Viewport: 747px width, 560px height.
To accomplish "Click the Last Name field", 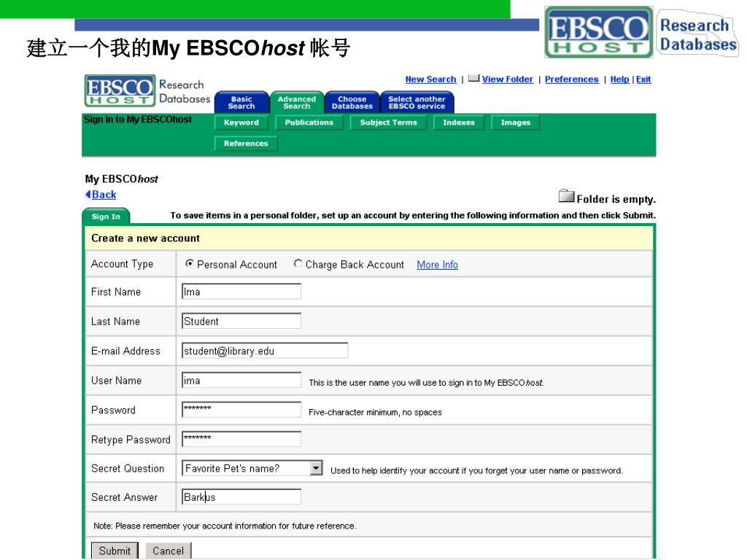I will click(241, 321).
